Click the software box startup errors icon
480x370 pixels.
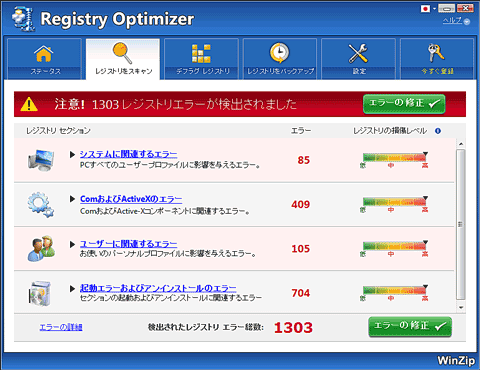(40, 293)
